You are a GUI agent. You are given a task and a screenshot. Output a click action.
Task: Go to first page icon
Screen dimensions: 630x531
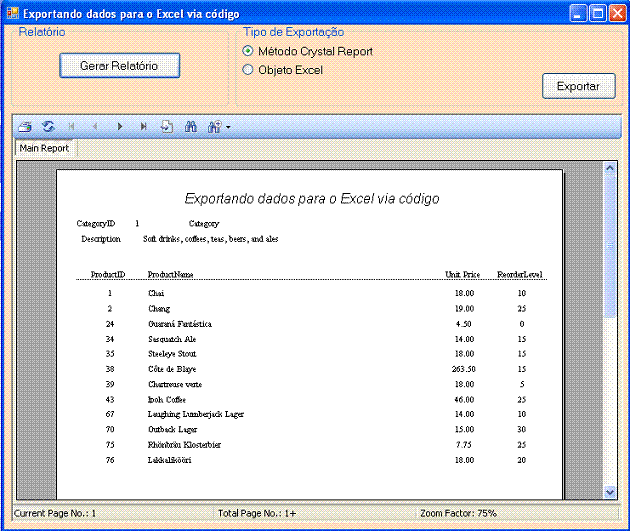coord(72,127)
